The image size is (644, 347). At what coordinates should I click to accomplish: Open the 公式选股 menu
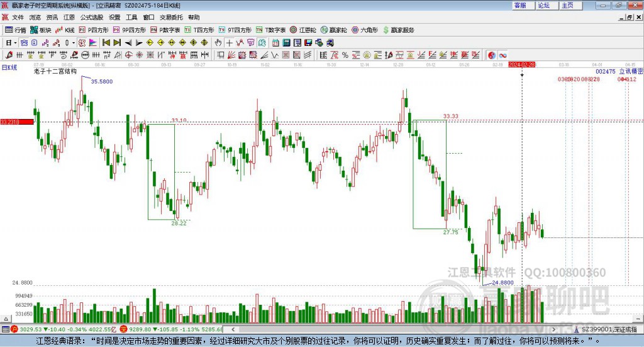92,17
